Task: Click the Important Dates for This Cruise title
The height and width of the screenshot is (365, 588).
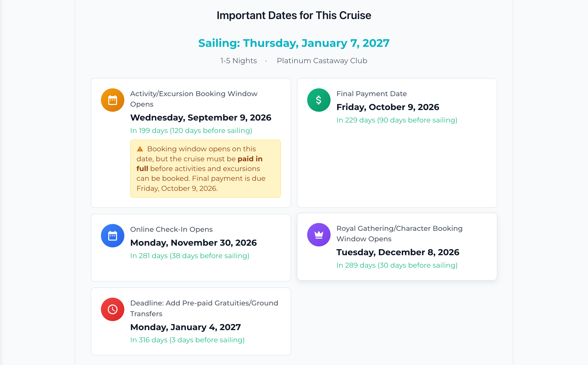Action: (294, 15)
